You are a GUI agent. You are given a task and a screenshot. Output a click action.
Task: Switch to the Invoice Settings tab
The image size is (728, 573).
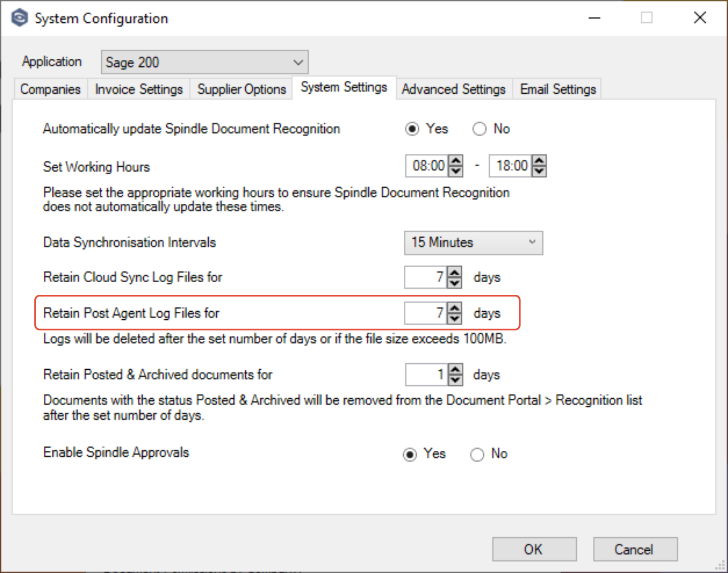pyautogui.click(x=139, y=89)
